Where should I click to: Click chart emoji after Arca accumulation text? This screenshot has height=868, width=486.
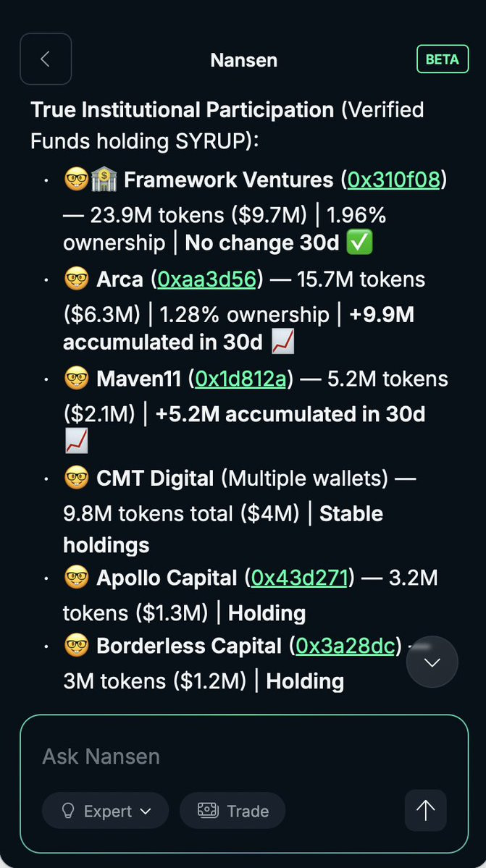pos(282,343)
